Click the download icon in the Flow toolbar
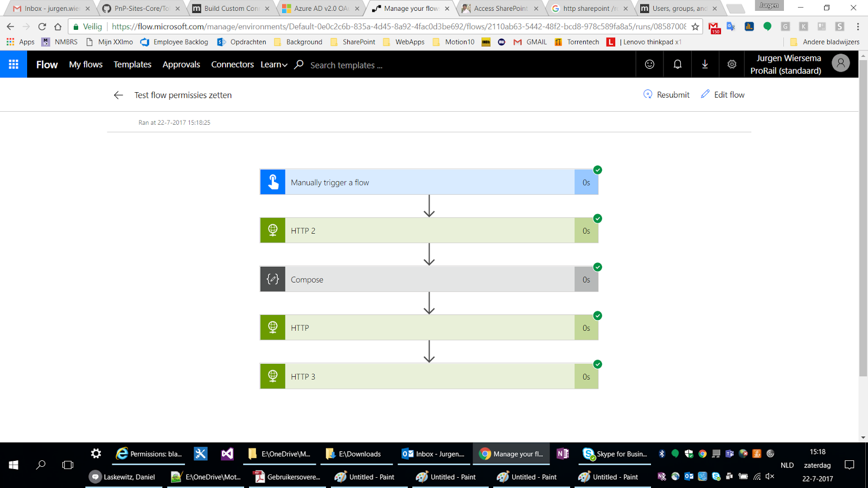 tap(704, 64)
